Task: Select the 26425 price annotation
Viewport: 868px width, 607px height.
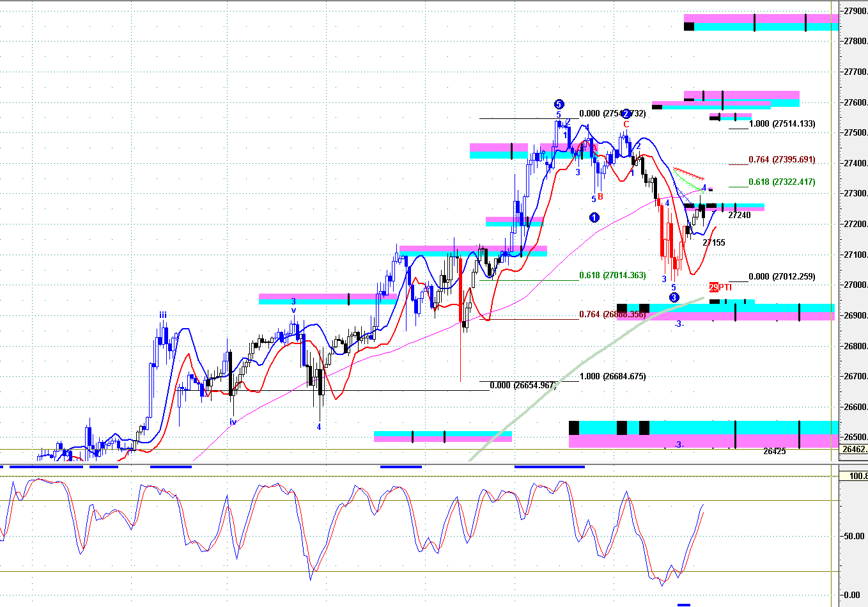Action: pyautogui.click(x=775, y=452)
